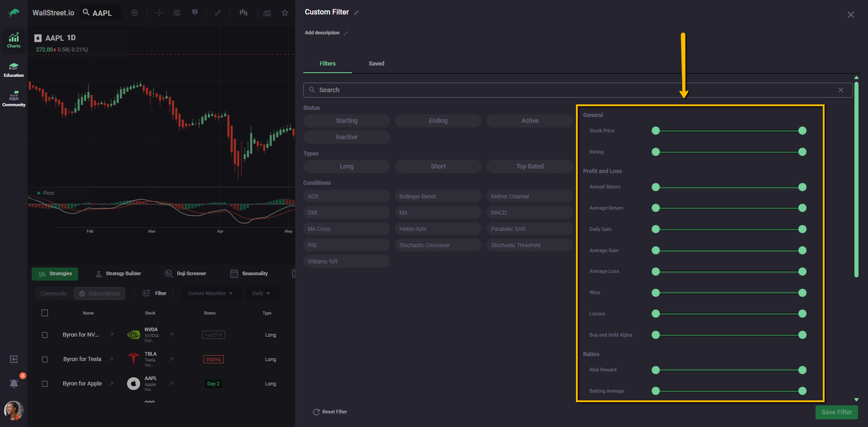Open the Daily timeframe dropdown
Viewport: 868px width, 427px height.
[261, 293]
